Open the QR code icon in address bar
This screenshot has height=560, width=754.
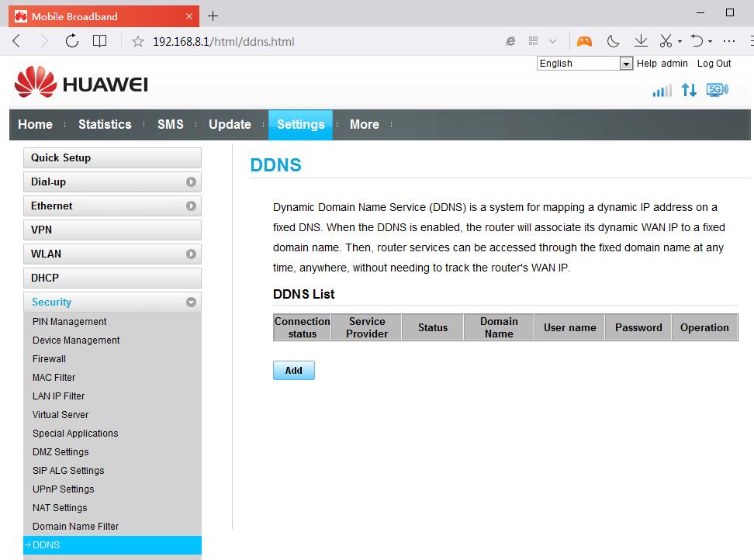click(x=534, y=41)
